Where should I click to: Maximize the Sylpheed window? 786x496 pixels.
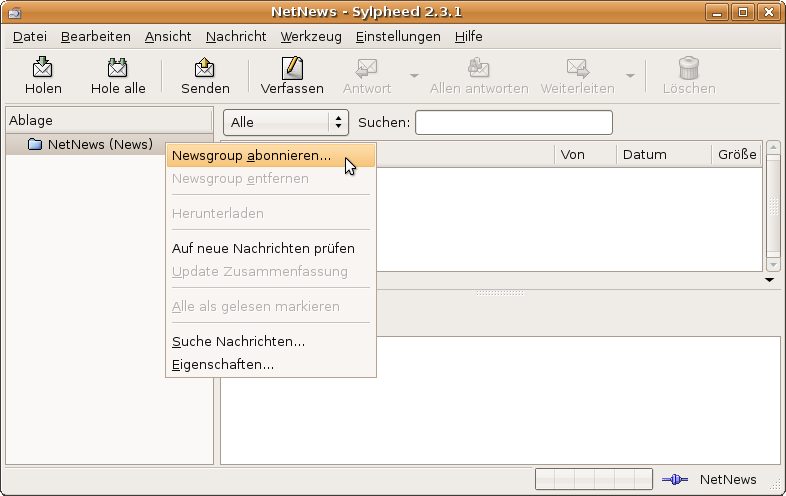(x=743, y=12)
